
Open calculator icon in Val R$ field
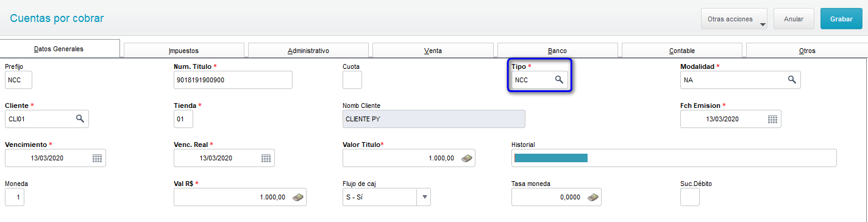tap(297, 197)
